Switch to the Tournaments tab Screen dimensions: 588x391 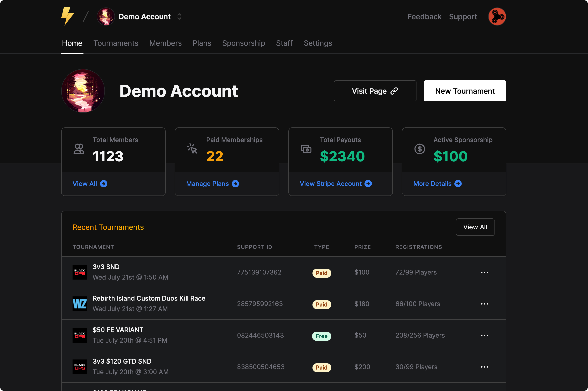(x=116, y=43)
